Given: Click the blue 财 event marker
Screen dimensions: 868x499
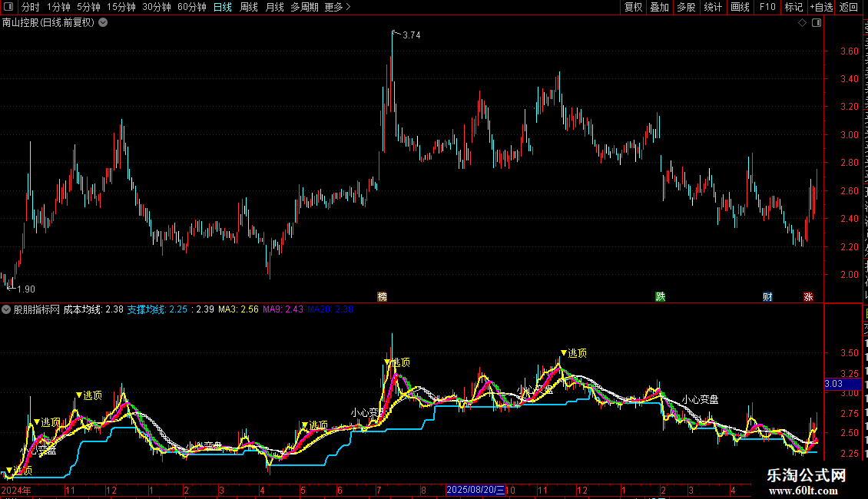Looking at the screenshot, I should [x=767, y=296].
